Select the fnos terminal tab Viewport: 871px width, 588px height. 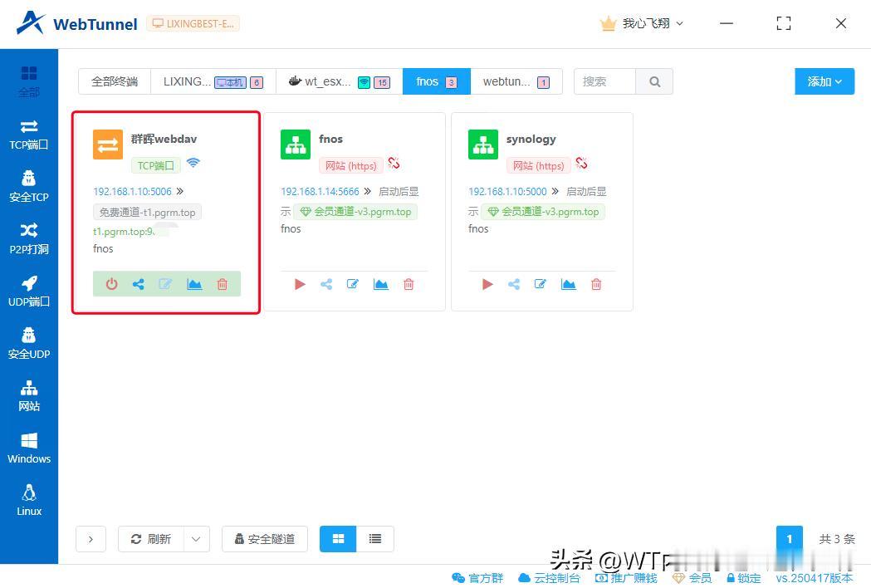coord(437,81)
